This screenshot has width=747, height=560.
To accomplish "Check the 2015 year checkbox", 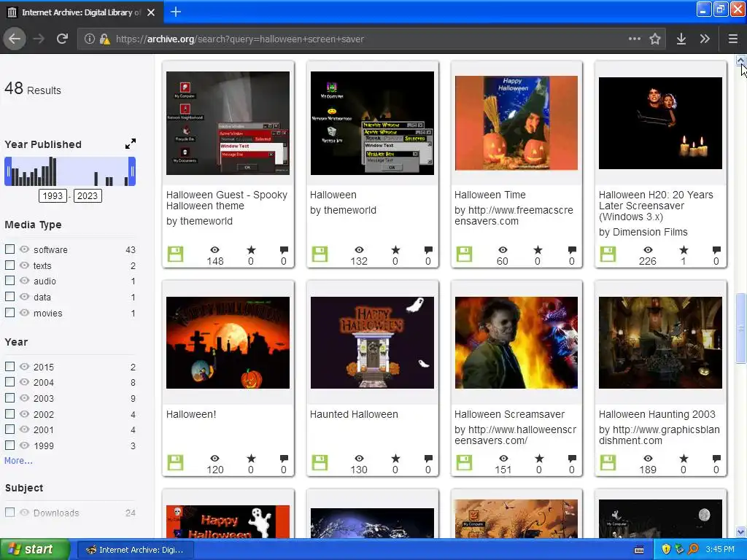I will 9,366.
